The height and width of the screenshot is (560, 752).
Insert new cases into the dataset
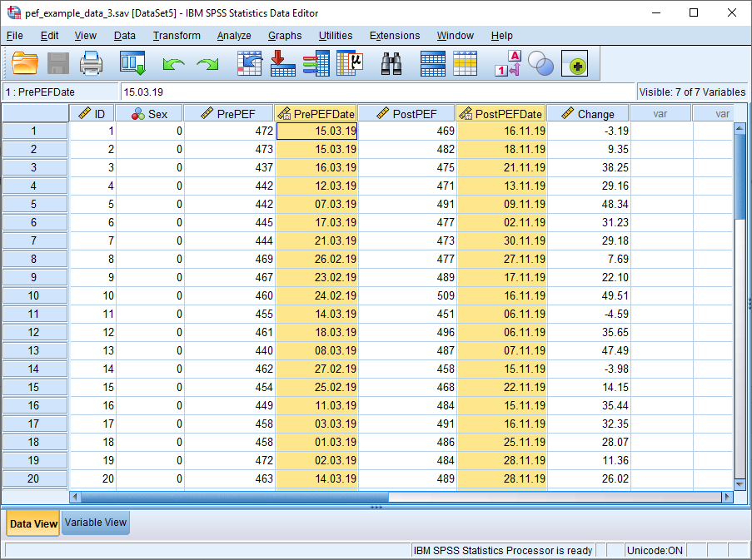pos(432,63)
